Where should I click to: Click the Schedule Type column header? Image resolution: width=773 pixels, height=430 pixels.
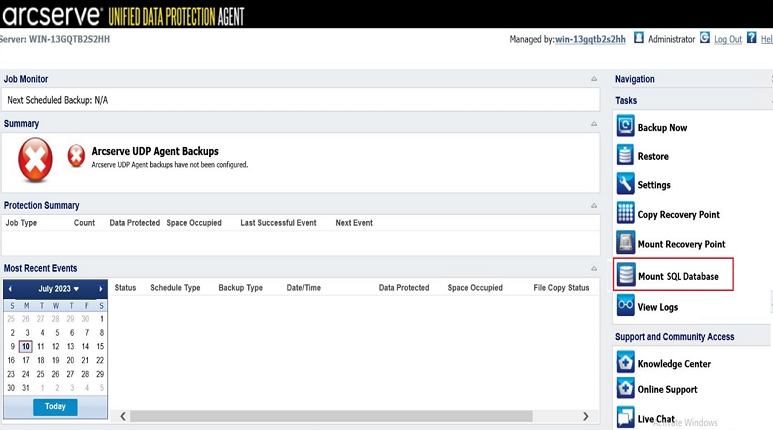coord(175,288)
